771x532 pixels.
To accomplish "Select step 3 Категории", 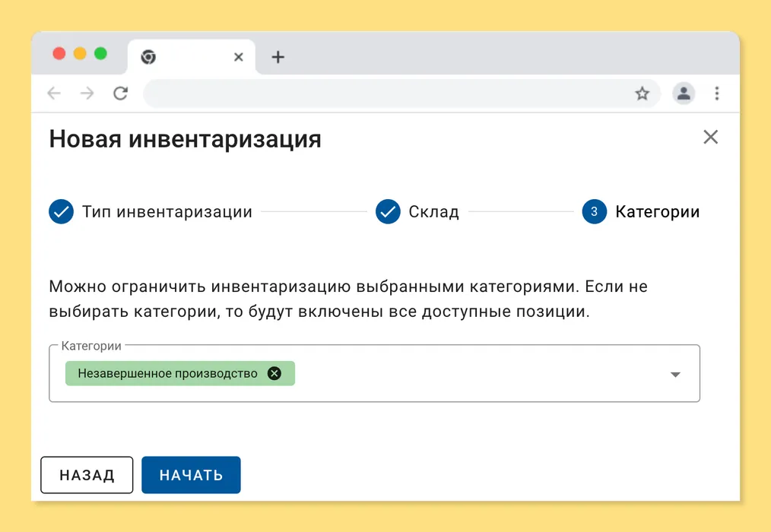I will point(641,211).
